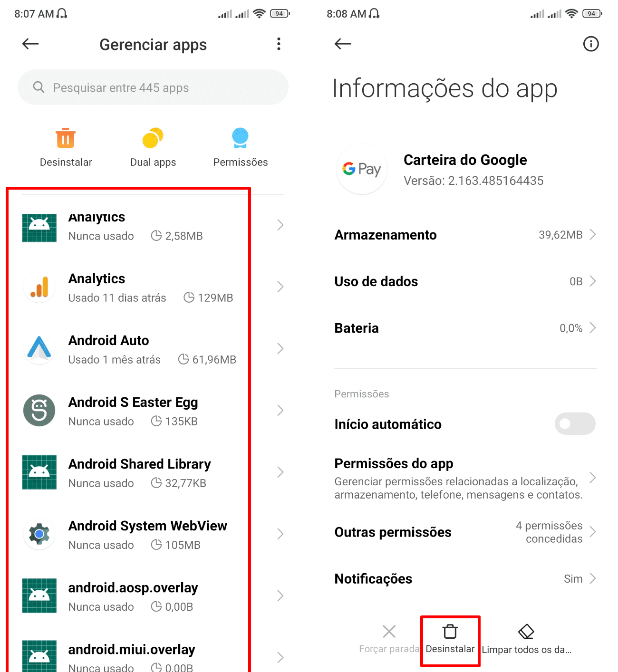
Task: Open Notificações settings
Action: 465,579
